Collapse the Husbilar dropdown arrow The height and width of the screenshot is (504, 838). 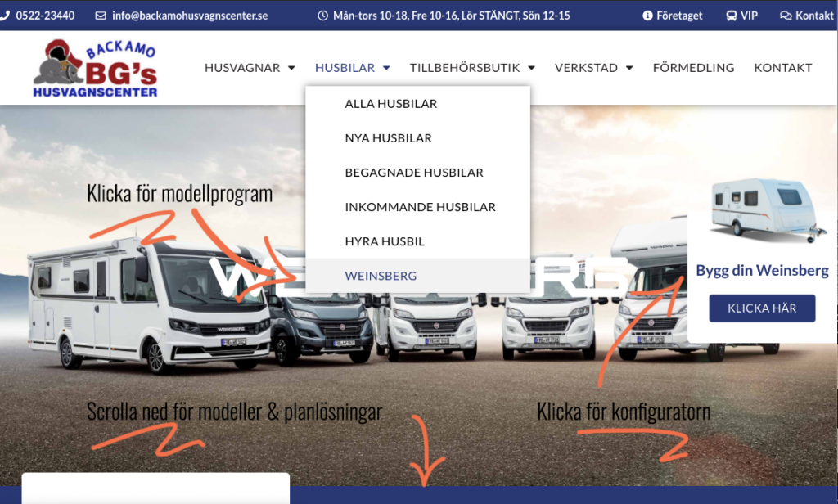(386, 68)
